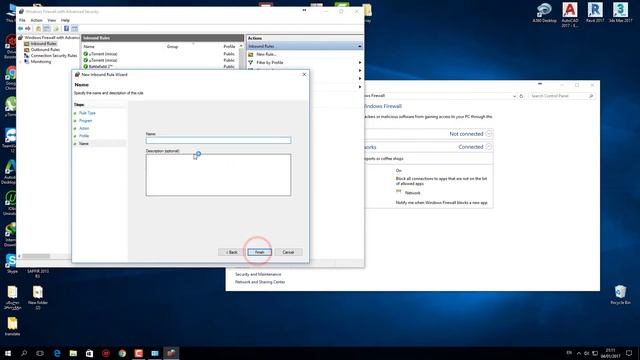Sort rules by the Group column header
This screenshot has width=640, height=360.
(x=173, y=47)
